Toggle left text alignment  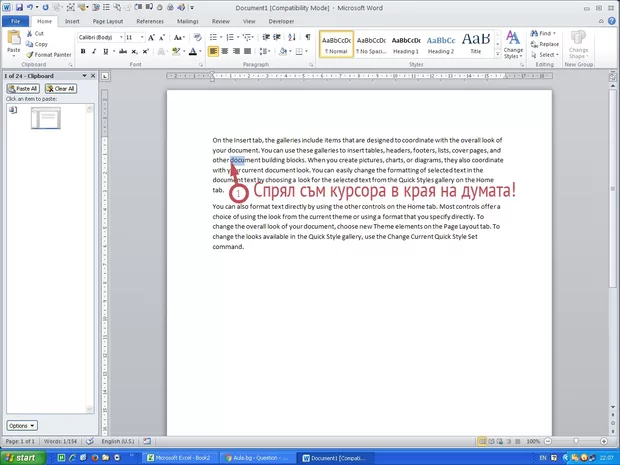214,51
